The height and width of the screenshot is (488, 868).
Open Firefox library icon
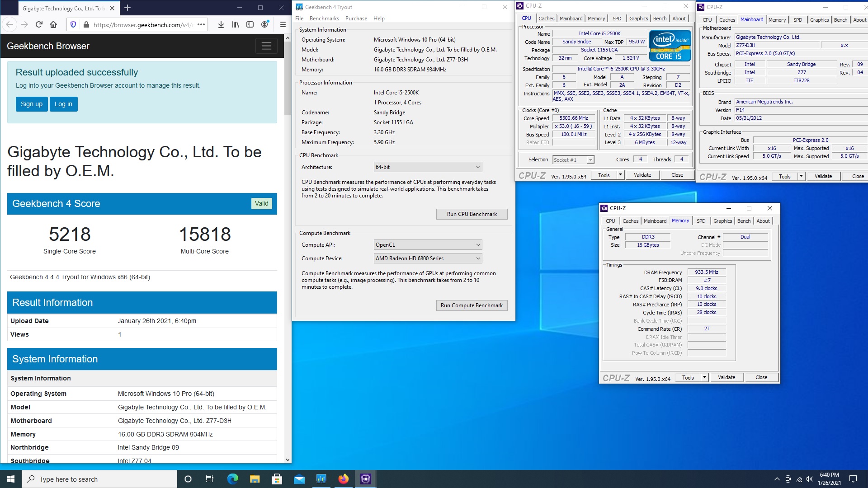236,24
